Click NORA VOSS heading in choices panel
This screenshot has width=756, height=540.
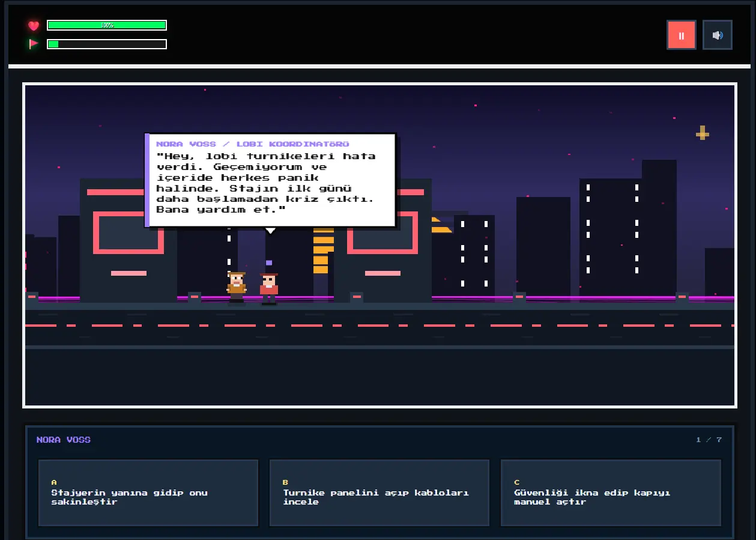pyautogui.click(x=63, y=440)
